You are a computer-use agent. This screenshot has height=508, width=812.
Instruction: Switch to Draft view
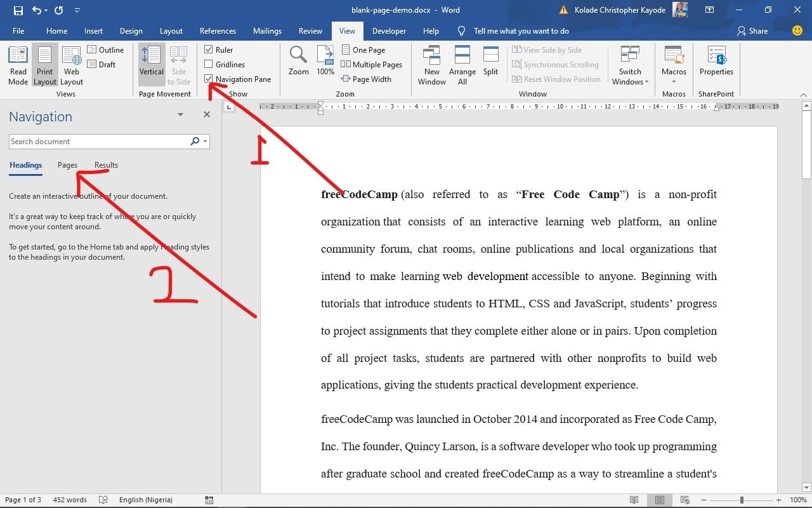point(101,64)
